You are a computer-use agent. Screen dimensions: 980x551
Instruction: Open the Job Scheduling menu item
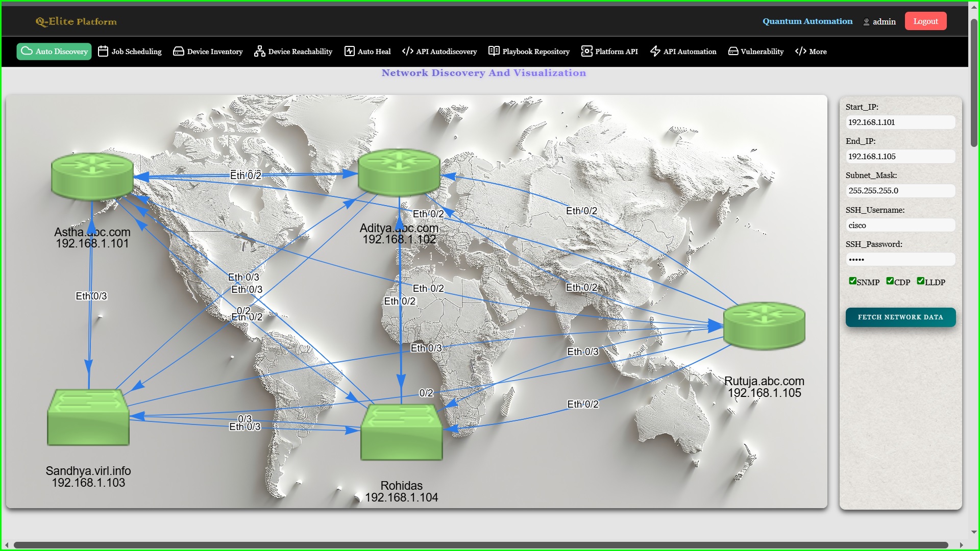click(130, 51)
